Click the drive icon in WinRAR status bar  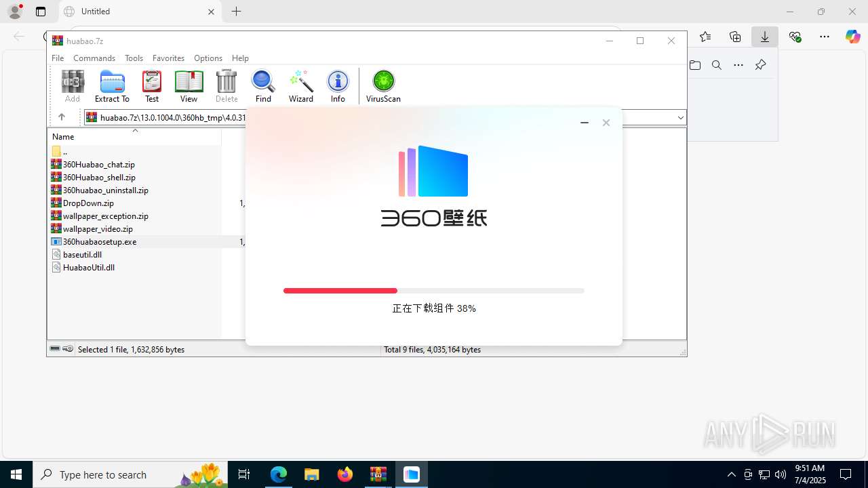tap(55, 349)
